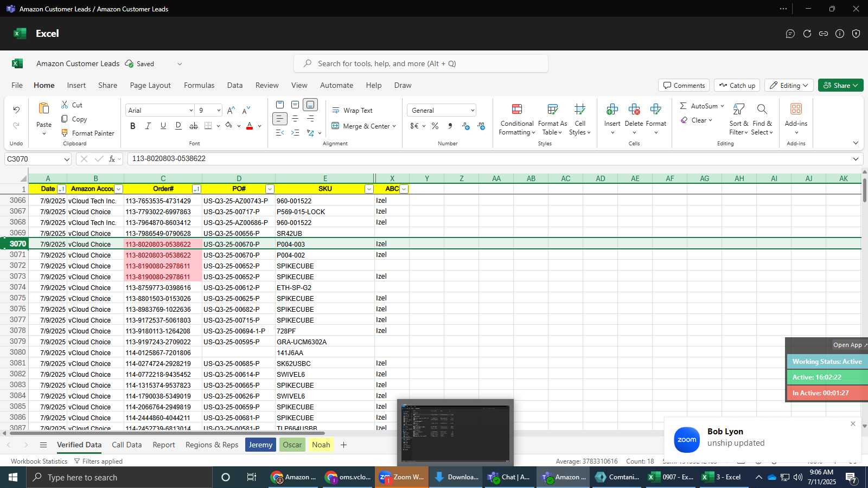
Task: Click the Borders icon
Action: click(x=208, y=126)
